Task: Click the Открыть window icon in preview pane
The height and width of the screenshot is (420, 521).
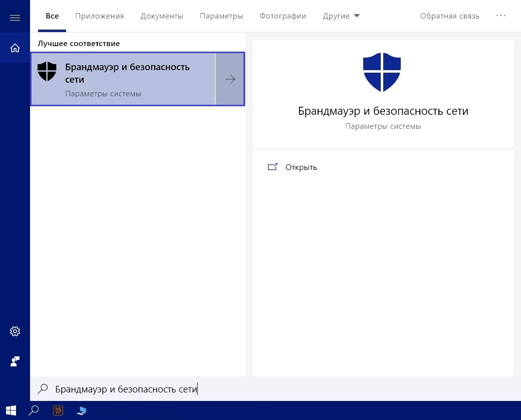Action: tap(273, 167)
